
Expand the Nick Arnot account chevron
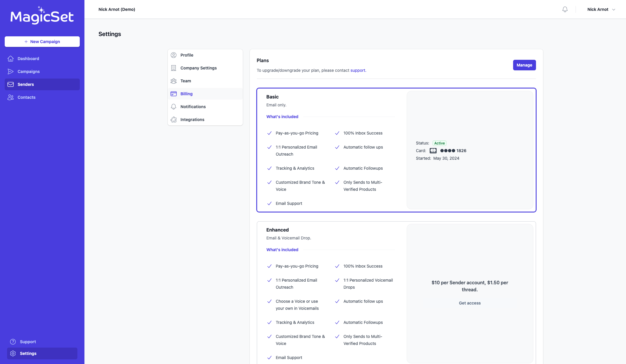tap(614, 10)
